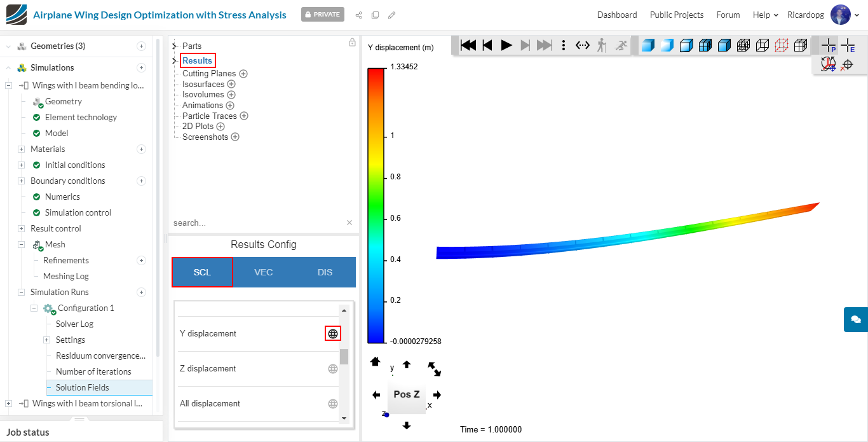
Task: Click the results search field
Action: [257, 223]
